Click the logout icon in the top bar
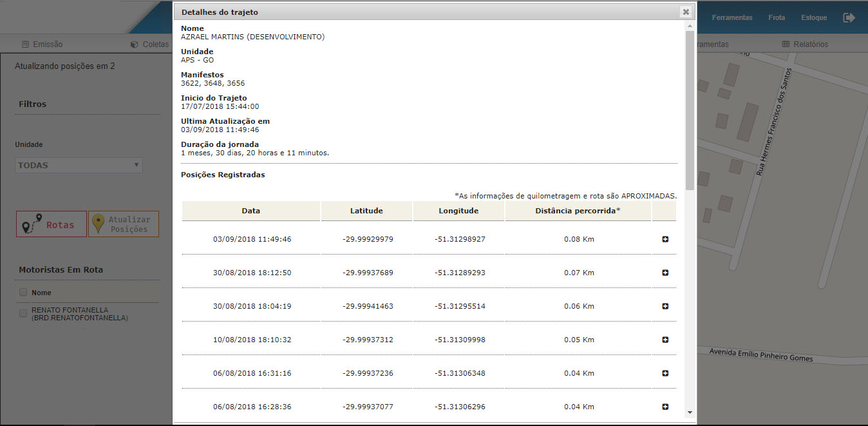This screenshot has height=426, width=868. click(849, 17)
